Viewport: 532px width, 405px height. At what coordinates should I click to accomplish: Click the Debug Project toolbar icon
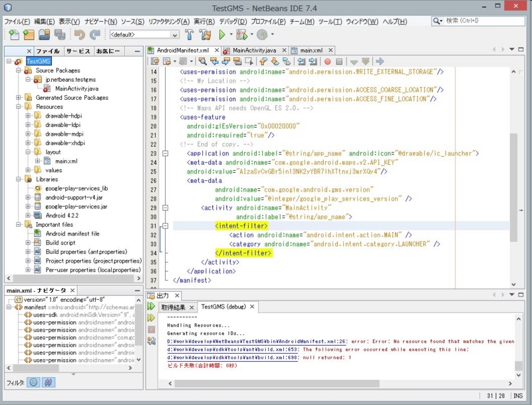click(x=241, y=35)
